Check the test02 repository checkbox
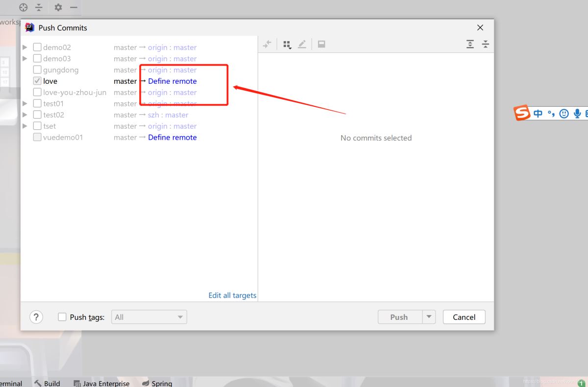 coord(37,115)
